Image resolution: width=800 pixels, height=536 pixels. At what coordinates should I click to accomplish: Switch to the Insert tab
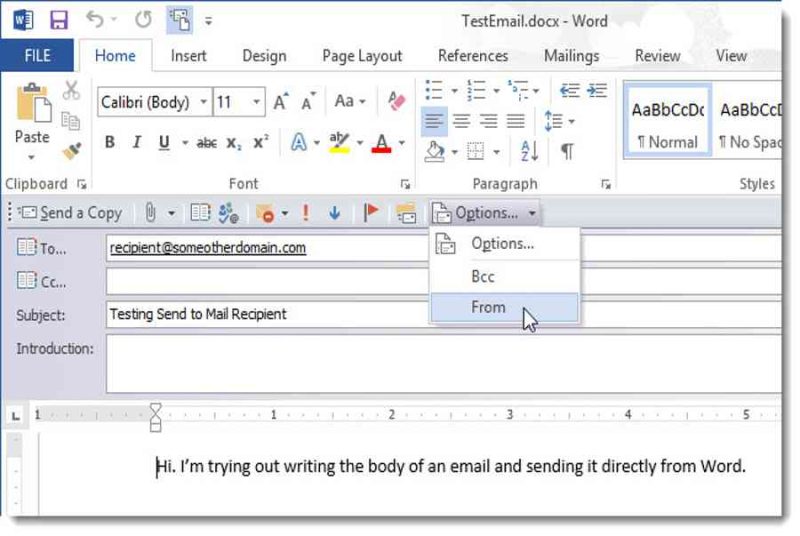pyautogui.click(x=188, y=56)
